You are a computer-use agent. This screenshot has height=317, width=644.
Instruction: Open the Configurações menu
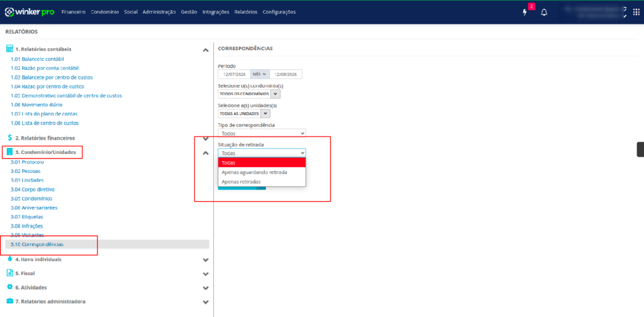(x=279, y=12)
